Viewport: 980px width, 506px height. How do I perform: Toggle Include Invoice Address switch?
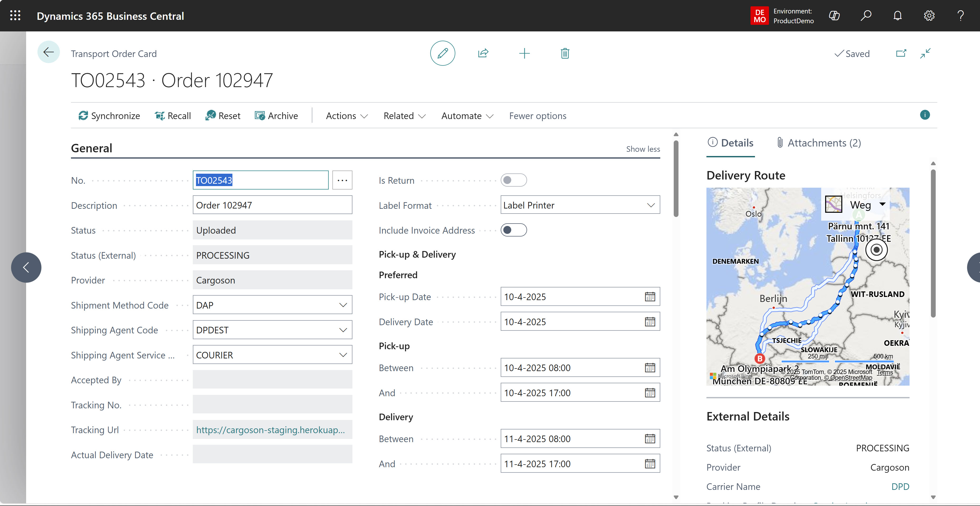tap(514, 230)
